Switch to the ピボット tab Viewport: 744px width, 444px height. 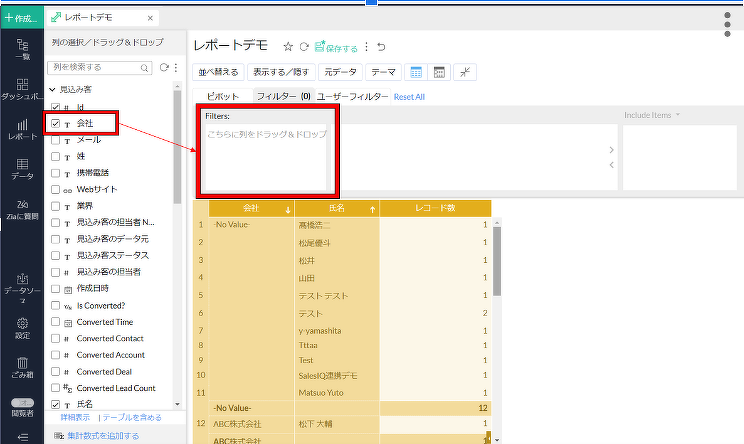222,97
